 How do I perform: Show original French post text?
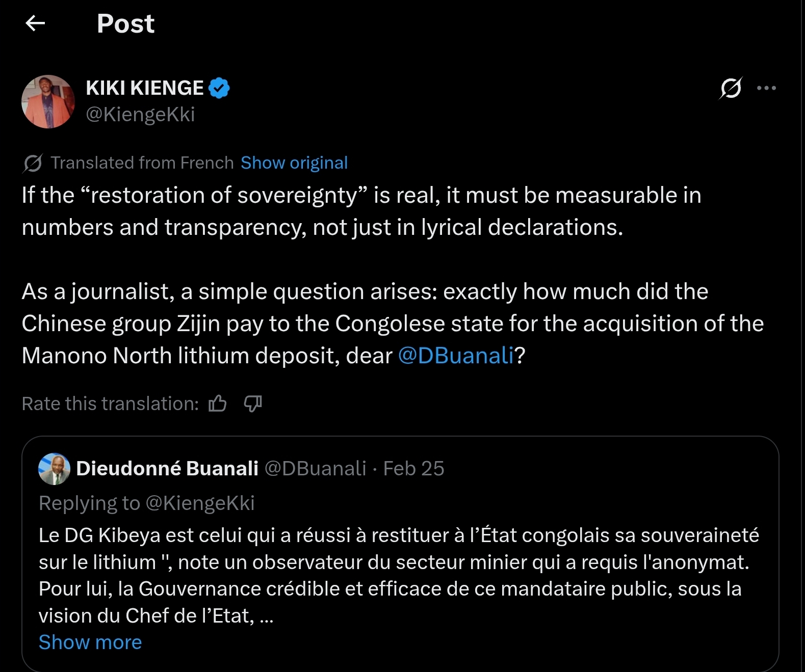[x=294, y=163]
